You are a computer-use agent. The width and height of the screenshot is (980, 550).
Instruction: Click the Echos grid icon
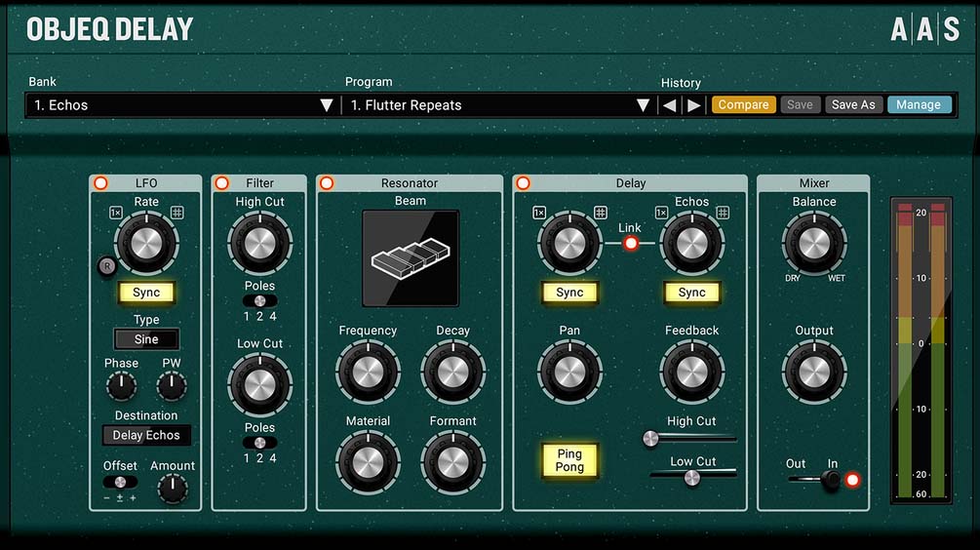(x=723, y=213)
